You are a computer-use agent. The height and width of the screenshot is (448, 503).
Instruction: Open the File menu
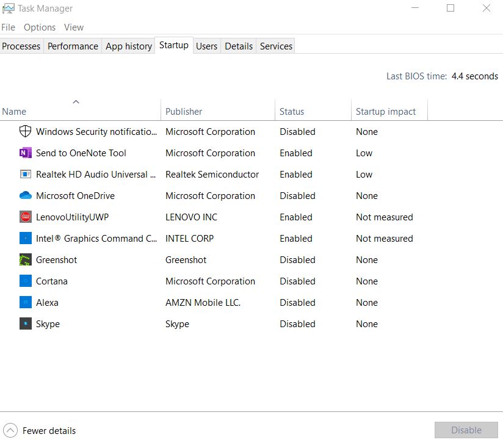pyautogui.click(x=8, y=27)
